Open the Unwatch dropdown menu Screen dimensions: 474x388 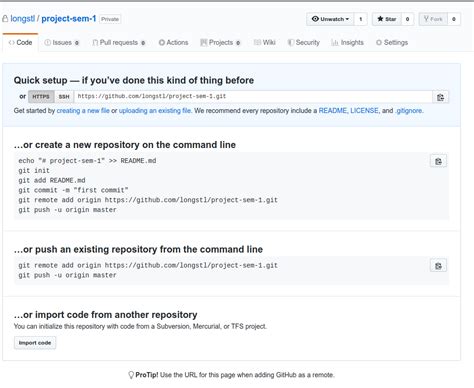click(330, 19)
